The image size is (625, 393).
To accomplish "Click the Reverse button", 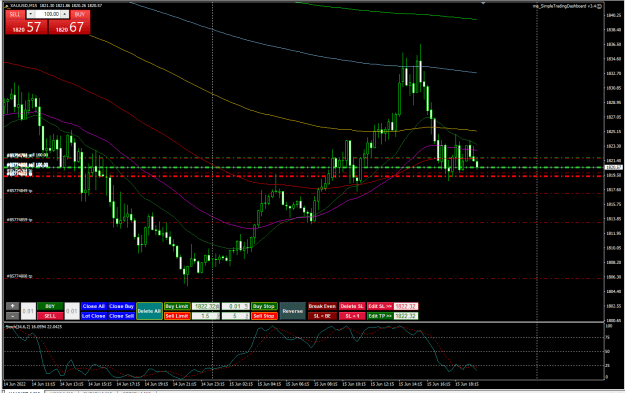I will pos(293,311).
